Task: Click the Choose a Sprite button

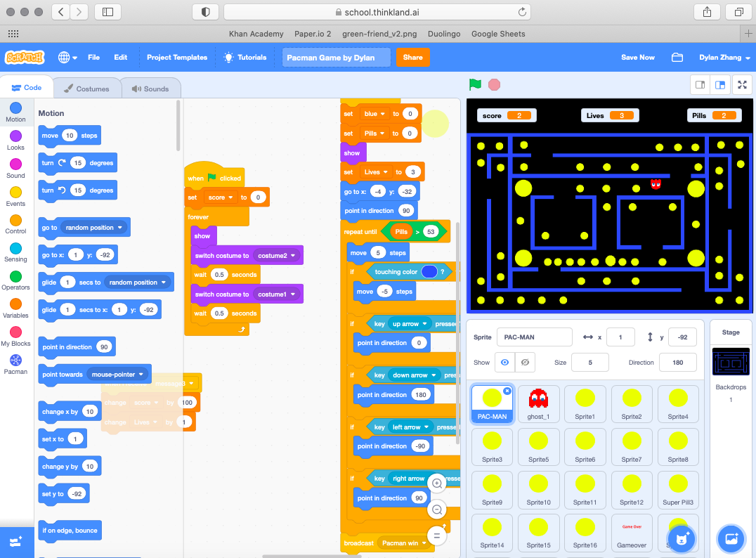Action: [x=682, y=539]
